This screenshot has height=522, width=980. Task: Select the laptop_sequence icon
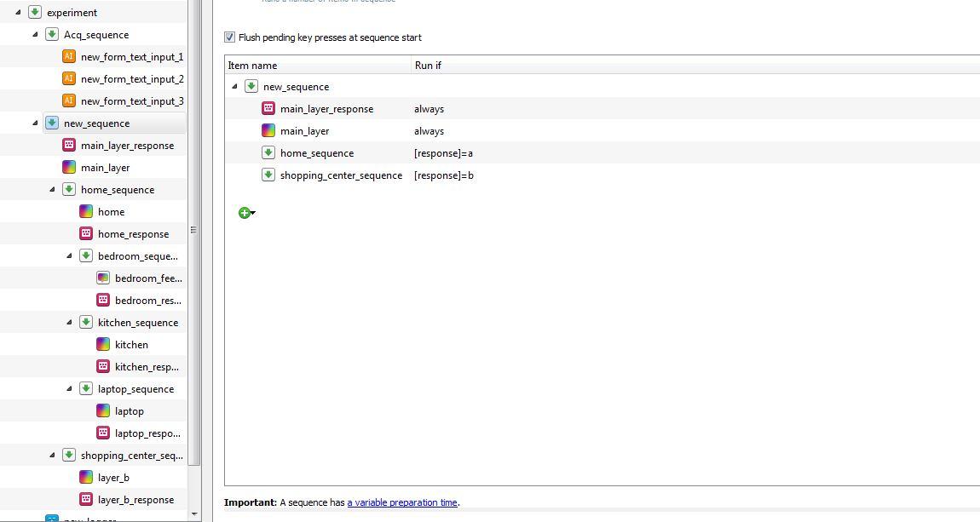(x=86, y=389)
